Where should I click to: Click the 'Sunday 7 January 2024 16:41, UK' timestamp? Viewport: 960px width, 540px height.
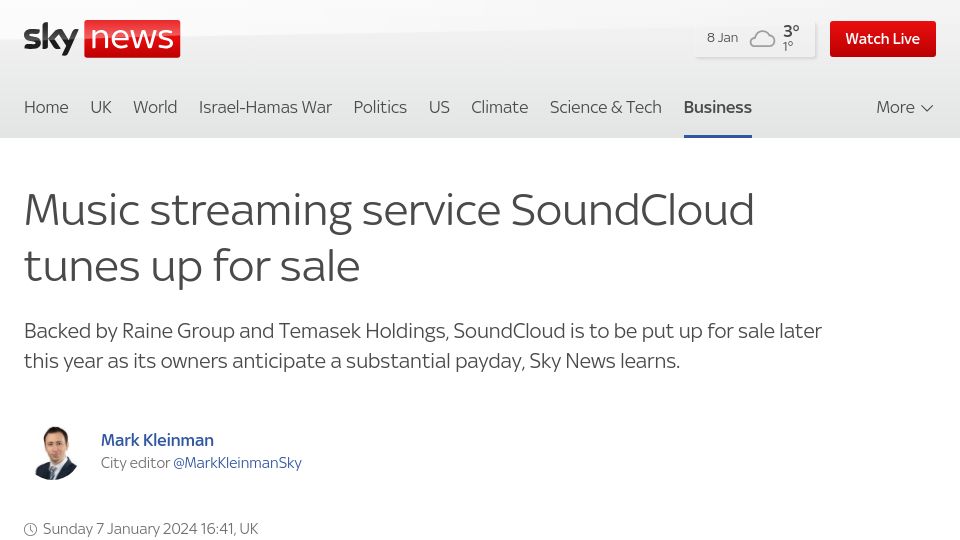151,529
